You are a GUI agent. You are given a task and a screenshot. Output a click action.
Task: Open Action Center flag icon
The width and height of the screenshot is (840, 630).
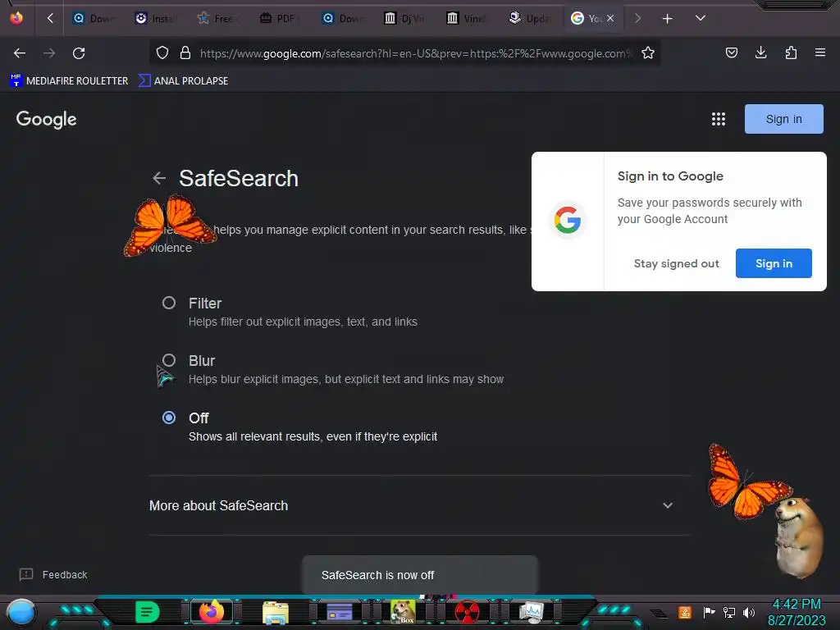coord(709,612)
